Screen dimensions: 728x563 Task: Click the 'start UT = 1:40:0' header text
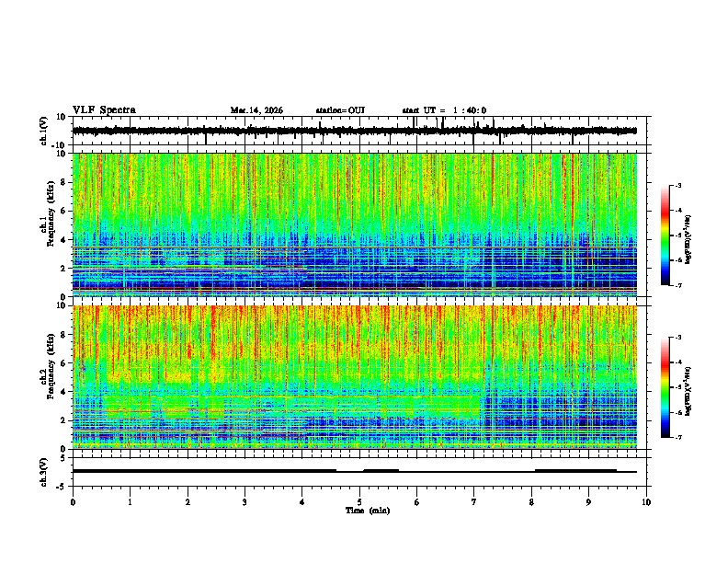[444, 110]
